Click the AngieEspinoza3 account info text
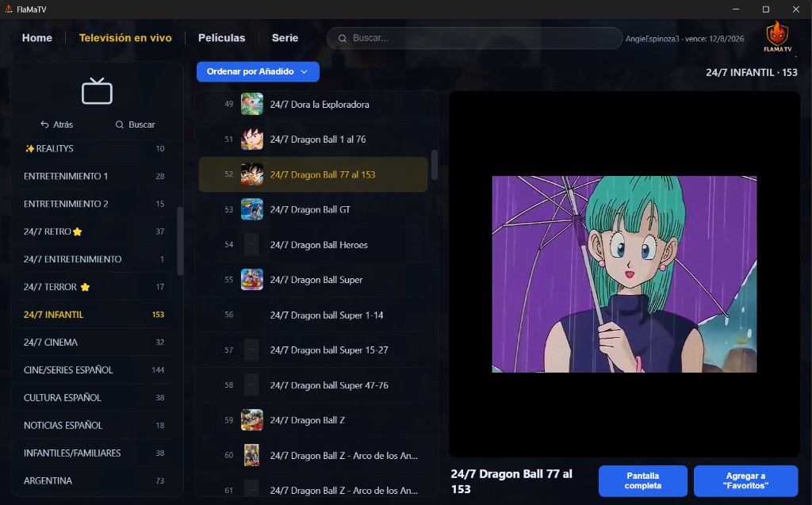Viewport: 812px width, 505px height. [684, 39]
